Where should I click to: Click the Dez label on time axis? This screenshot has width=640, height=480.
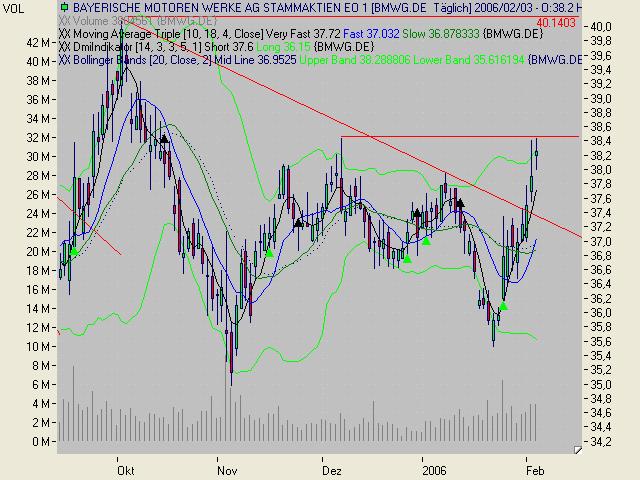coord(331,468)
